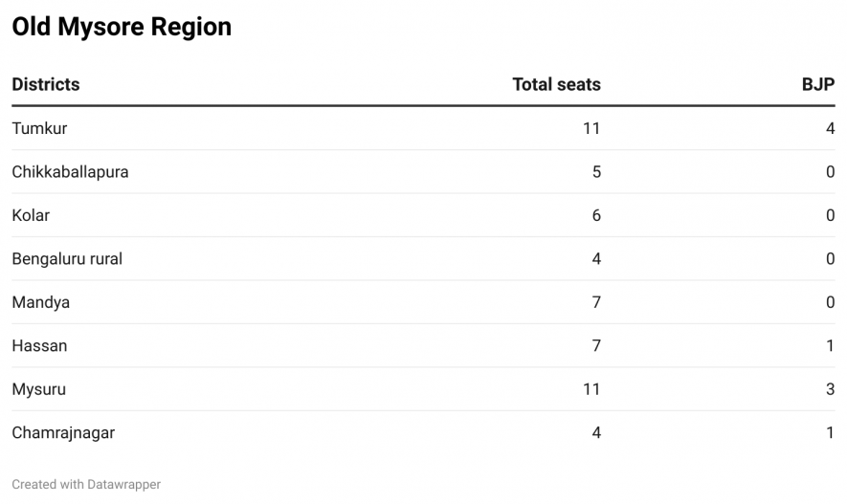Viewport: 847px width, 504px height.
Task: Select Kolar's total seats value 6
Action: [595, 215]
